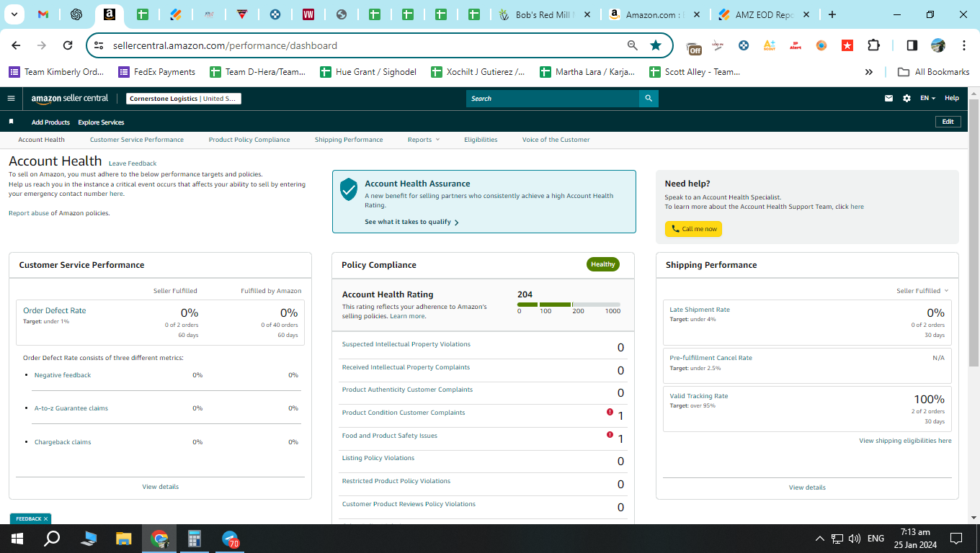Click the Edit button
Viewport: 980px width, 553px height.
click(x=948, y=122)
